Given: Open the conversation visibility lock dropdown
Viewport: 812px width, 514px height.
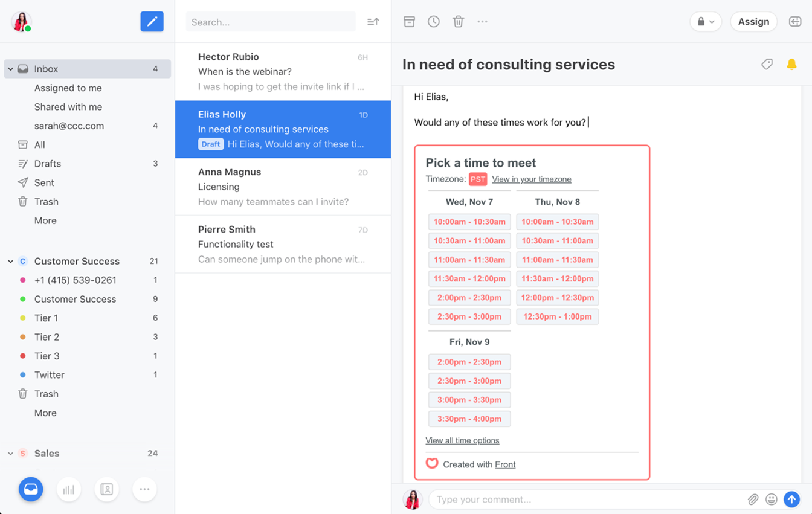Looking at the screenshot, I should point(705,21).
